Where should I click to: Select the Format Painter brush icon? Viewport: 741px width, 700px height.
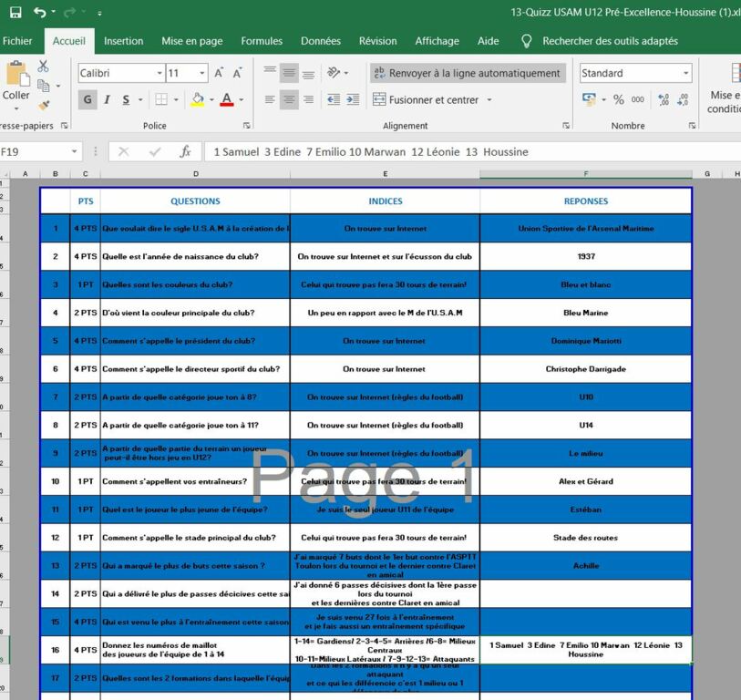[43, 106]
